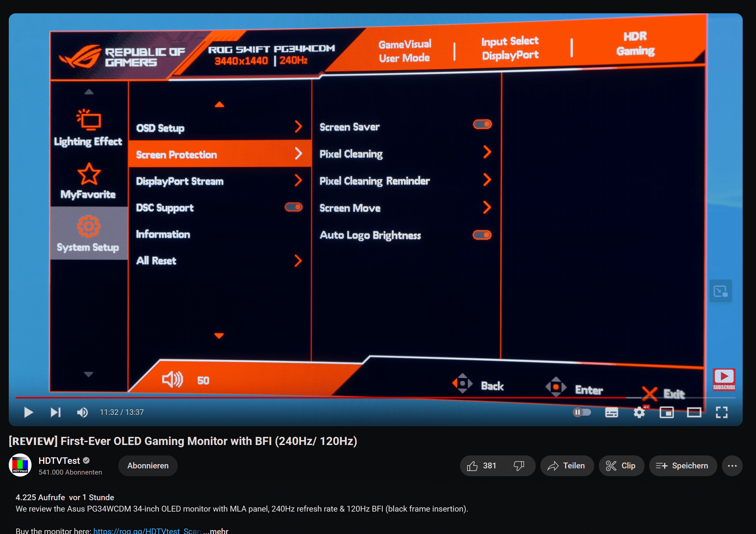Image resolution: width=756 pixels, height=534 pixels.
Task: Open more actions menu
Action: 732,465
